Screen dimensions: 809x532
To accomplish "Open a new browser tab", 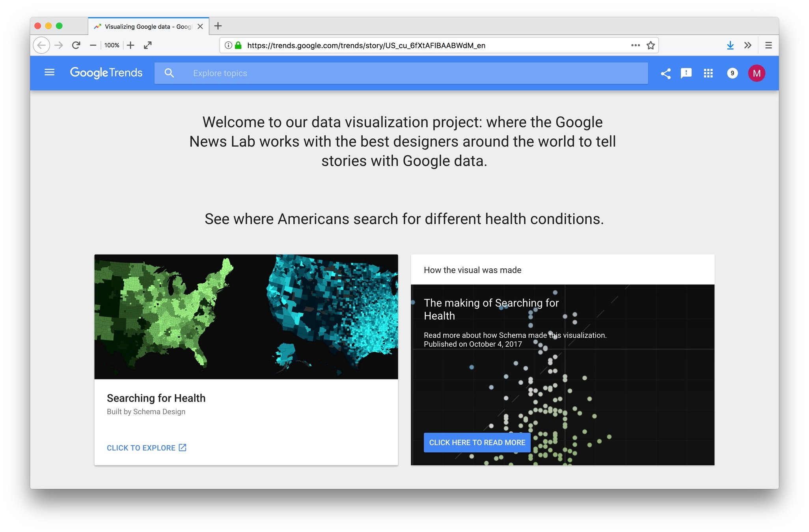I will click(218, 26).
